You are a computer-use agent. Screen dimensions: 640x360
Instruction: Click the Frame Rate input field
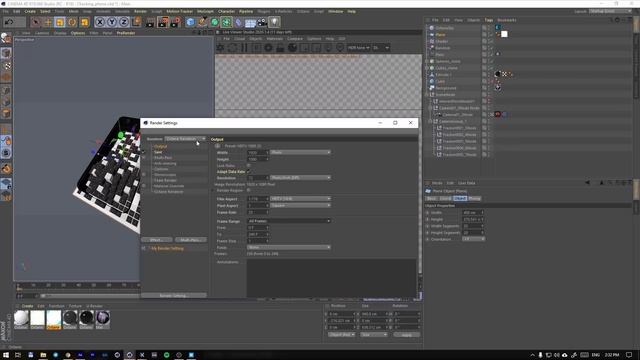click(258, 212)
